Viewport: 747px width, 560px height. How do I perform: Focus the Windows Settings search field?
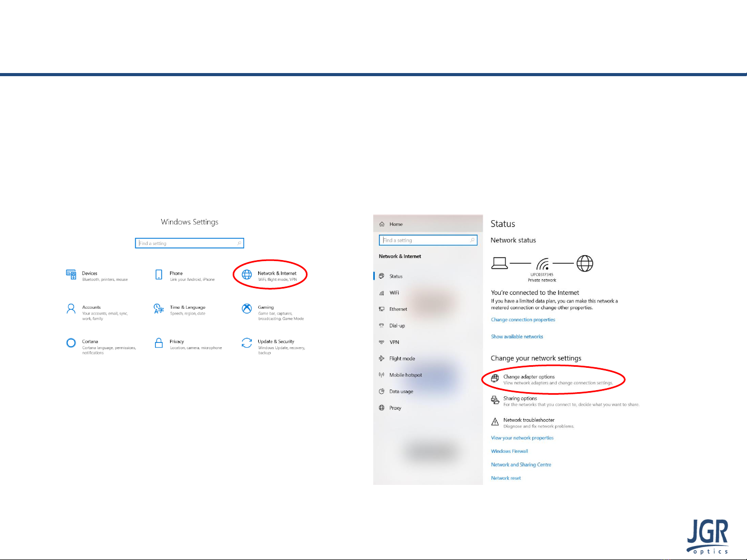coord(190,243)
